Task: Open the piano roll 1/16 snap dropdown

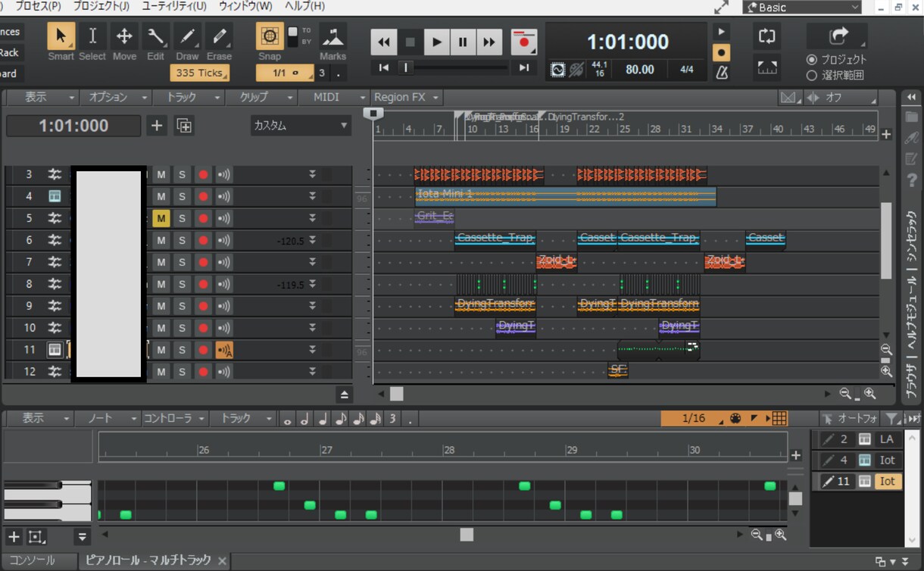Action: point(693,418)
